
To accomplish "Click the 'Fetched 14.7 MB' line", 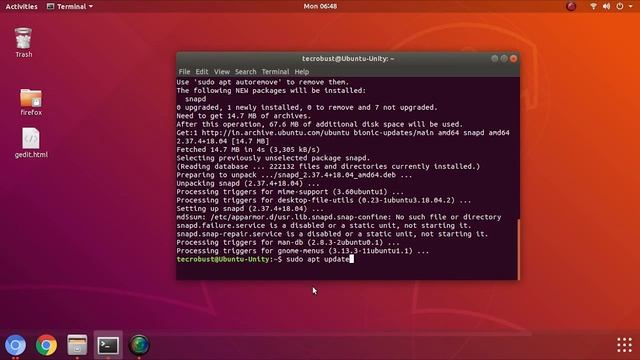I will 248,149.
